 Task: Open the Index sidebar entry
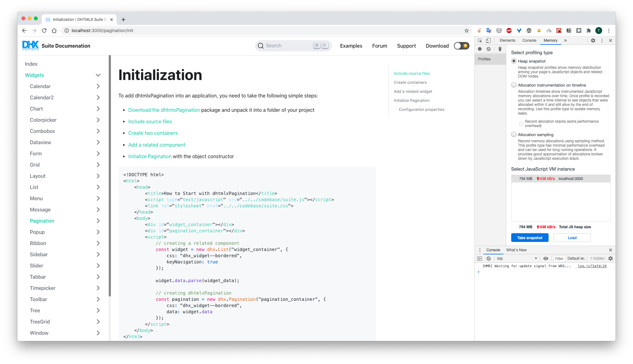point(31,64)
